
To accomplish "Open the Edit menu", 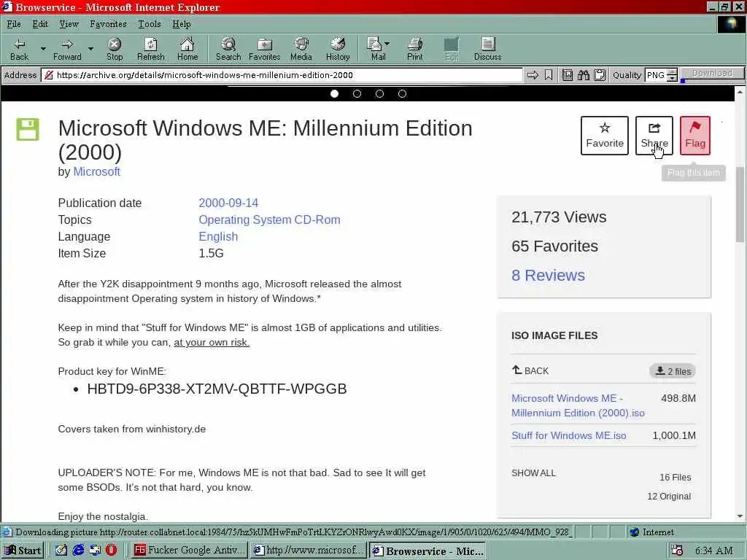I will 40,24.
